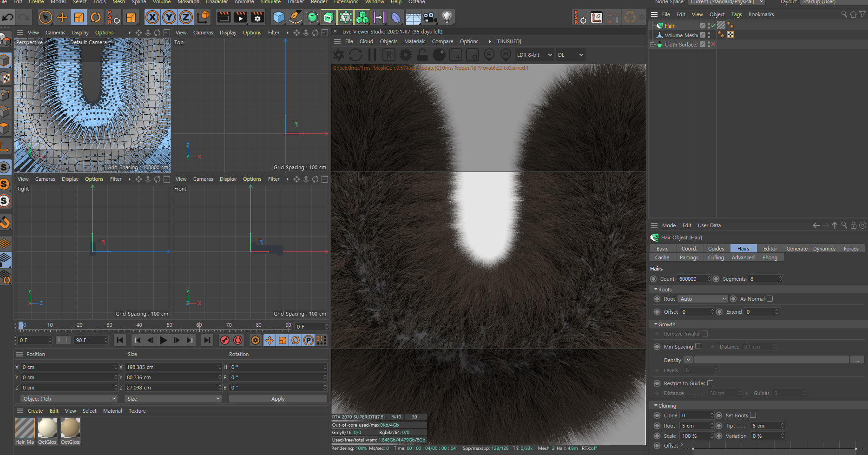Add a Light object

tap(447, 18)
